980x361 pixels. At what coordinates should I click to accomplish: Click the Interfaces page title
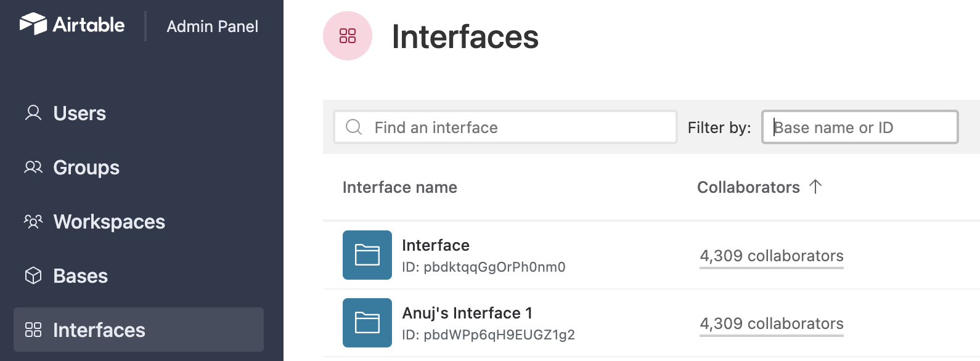tap(465, 36)
